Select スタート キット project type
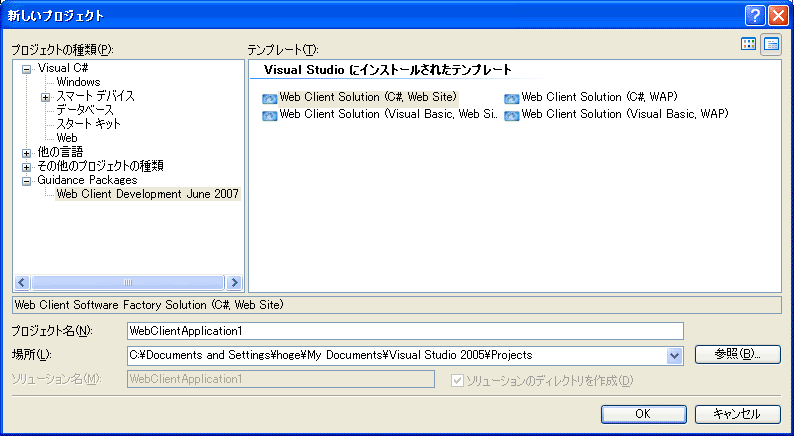The height and width of the screenshot is (436, 794). click(x=89, y=124)
